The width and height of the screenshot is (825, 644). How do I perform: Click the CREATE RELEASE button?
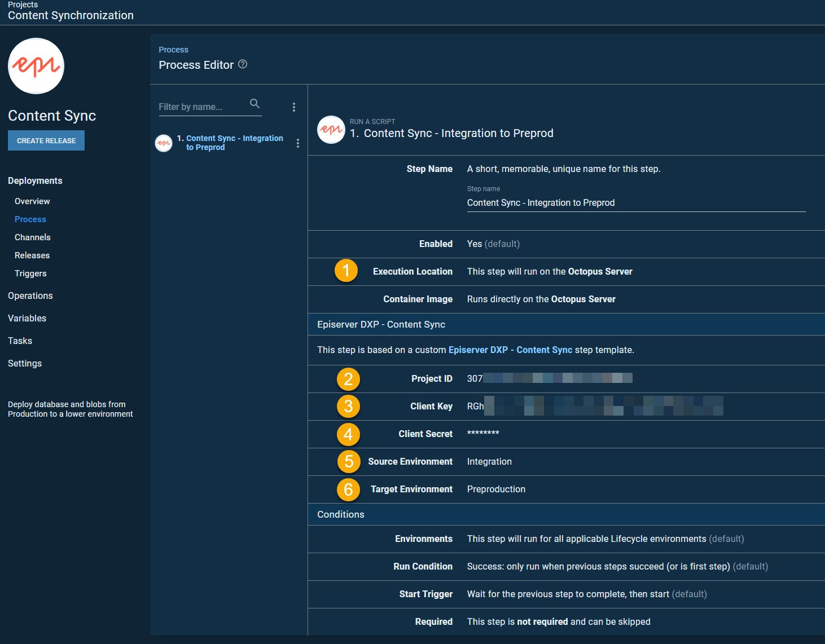(x=46, y=141)
